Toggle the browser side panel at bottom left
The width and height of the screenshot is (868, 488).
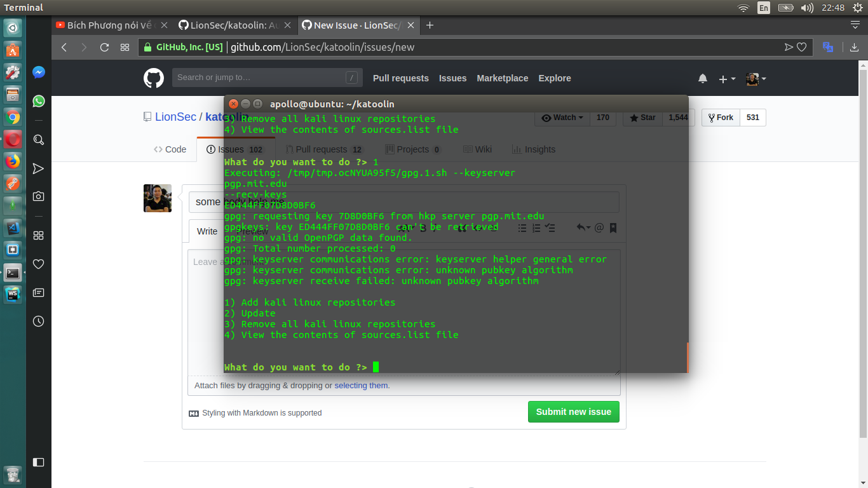pos(38,463)
